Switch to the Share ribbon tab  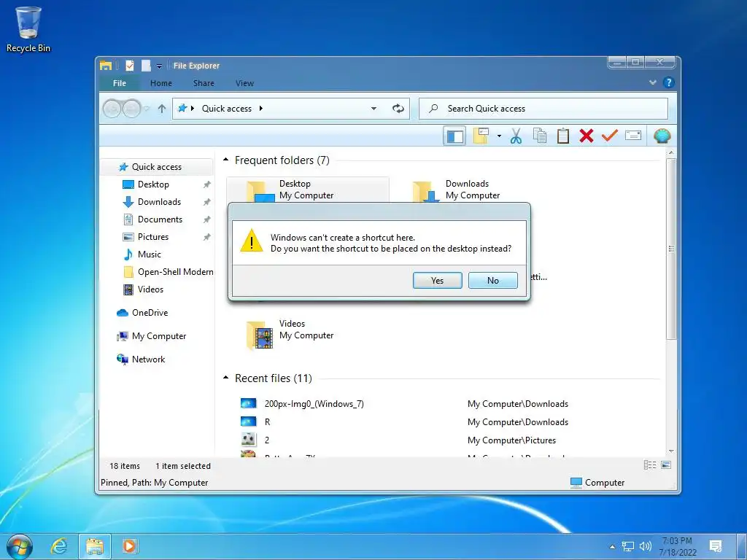point(204,83)
